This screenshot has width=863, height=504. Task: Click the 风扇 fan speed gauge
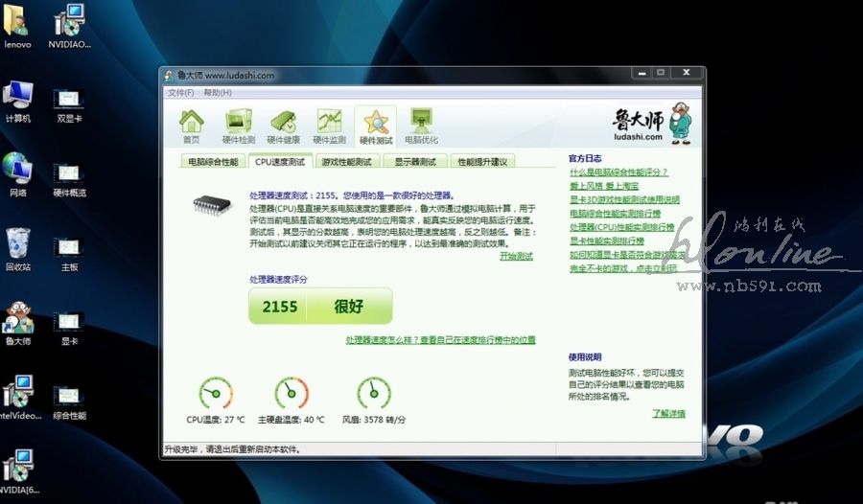tap(373, 394)
